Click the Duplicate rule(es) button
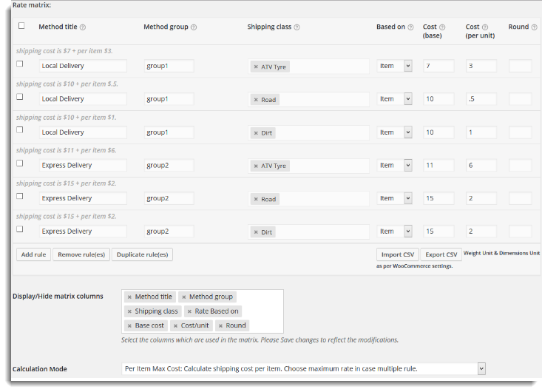 click(142, 254)
